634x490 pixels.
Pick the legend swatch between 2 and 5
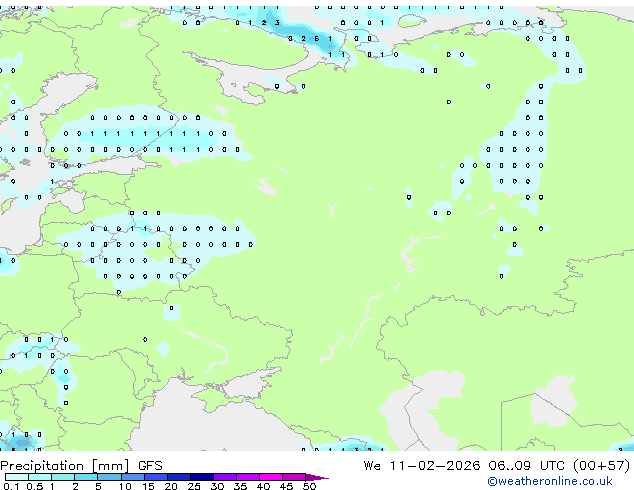click(x=86, y=477)
